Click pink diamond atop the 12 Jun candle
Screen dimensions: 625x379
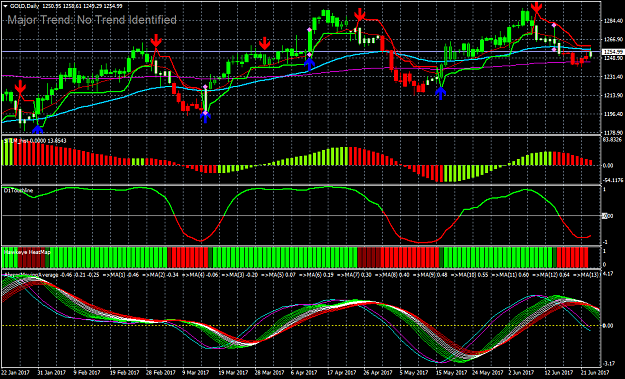tap(554, 25)
